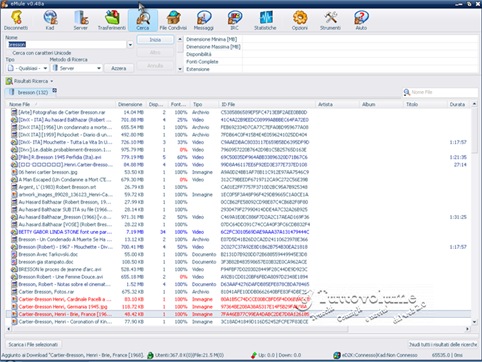Select row Au Hasard Balthazar (Robert Bresson, 19...
This screenshot has height=362, width=482.
click(239, 202)
